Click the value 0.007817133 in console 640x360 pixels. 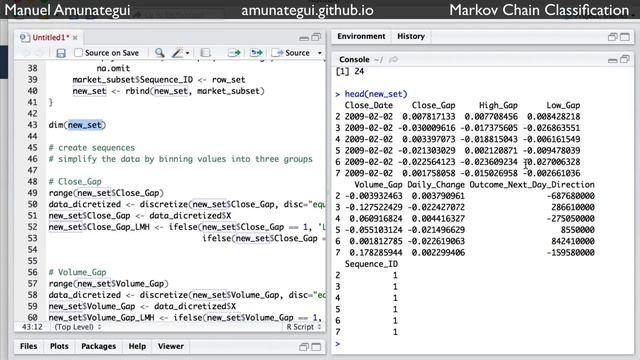click(429, 117)
